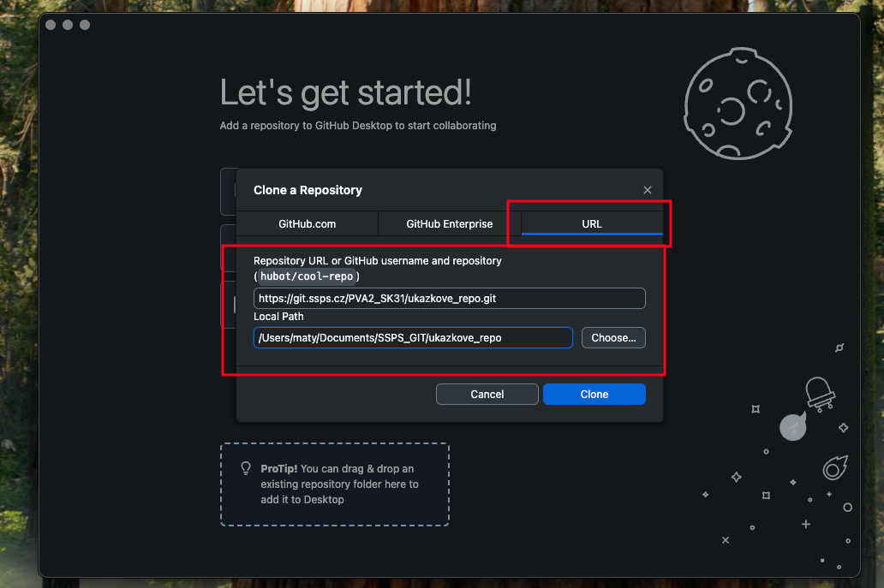884x588 pixels.
Task: Click the Clone button
Action: pos(594,394)
